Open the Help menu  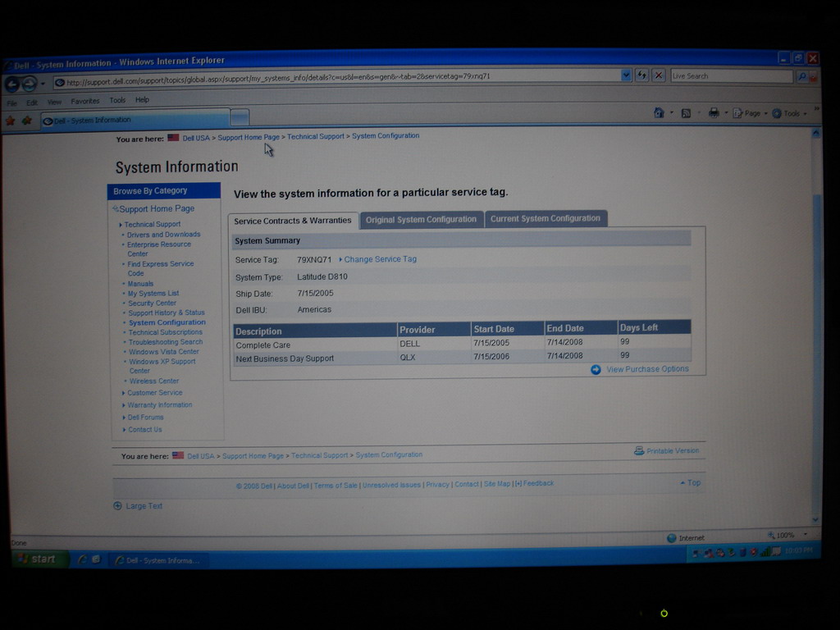[x=142, y=99]
